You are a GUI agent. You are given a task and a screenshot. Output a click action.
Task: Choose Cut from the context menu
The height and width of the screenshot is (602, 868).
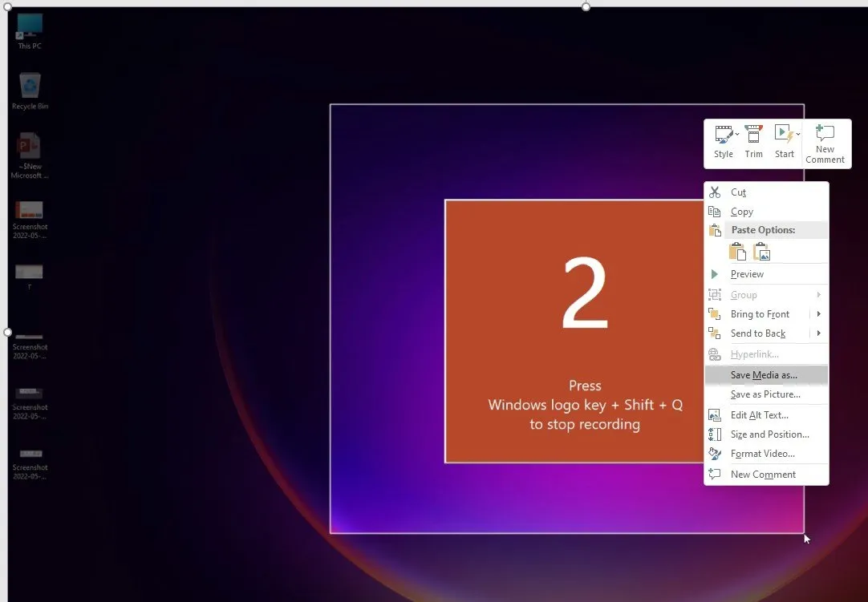(x=738, y=192)
